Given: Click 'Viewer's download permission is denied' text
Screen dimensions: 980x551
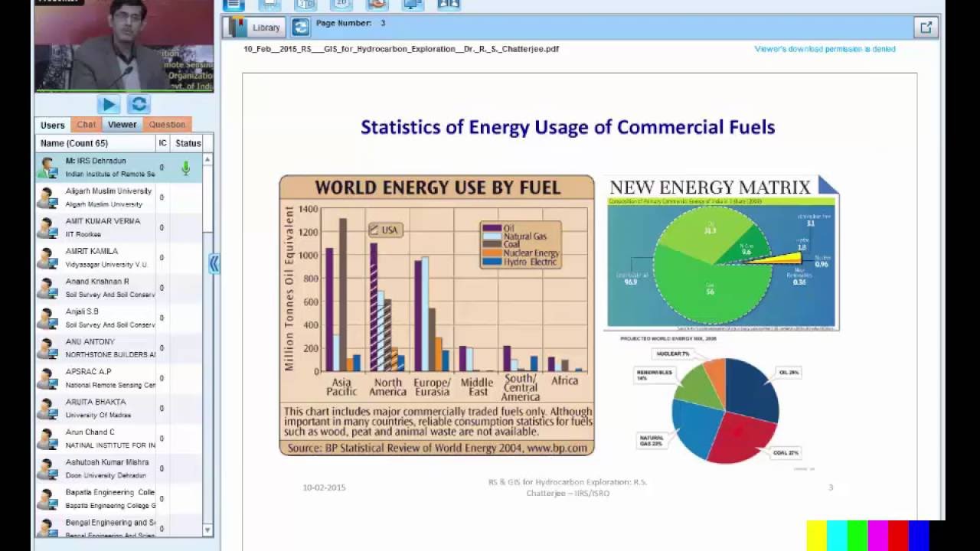Looking at the screenshot, I should 825,49.
